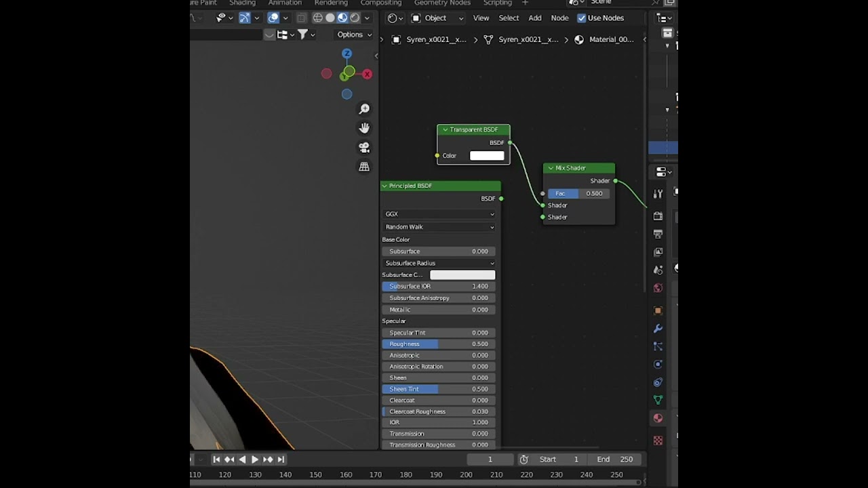Toggle the Use Nodes checkbox
Screen dimensions: 868x488
coord(581,18)
